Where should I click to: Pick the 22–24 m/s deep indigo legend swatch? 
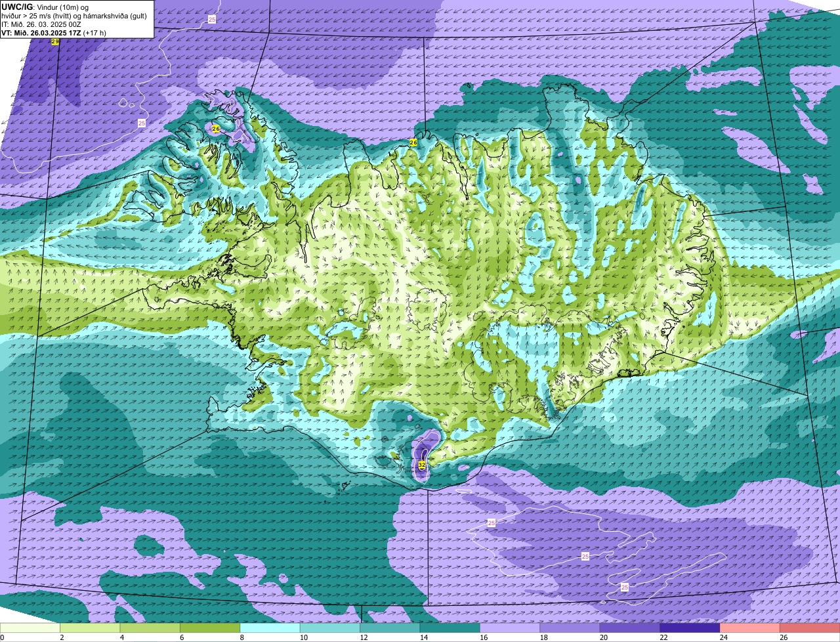tap(690, 628)
